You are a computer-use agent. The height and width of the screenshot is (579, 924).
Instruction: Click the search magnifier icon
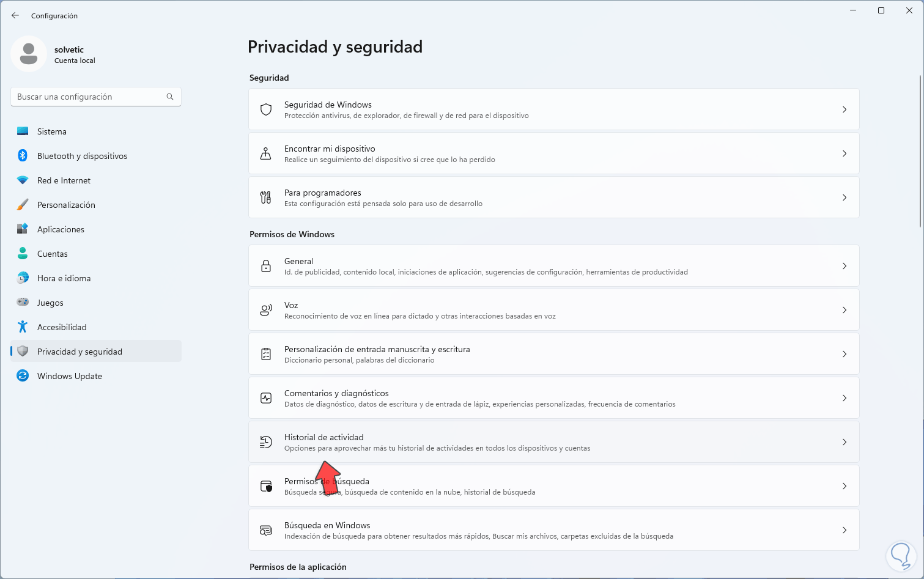coord(170,97)
